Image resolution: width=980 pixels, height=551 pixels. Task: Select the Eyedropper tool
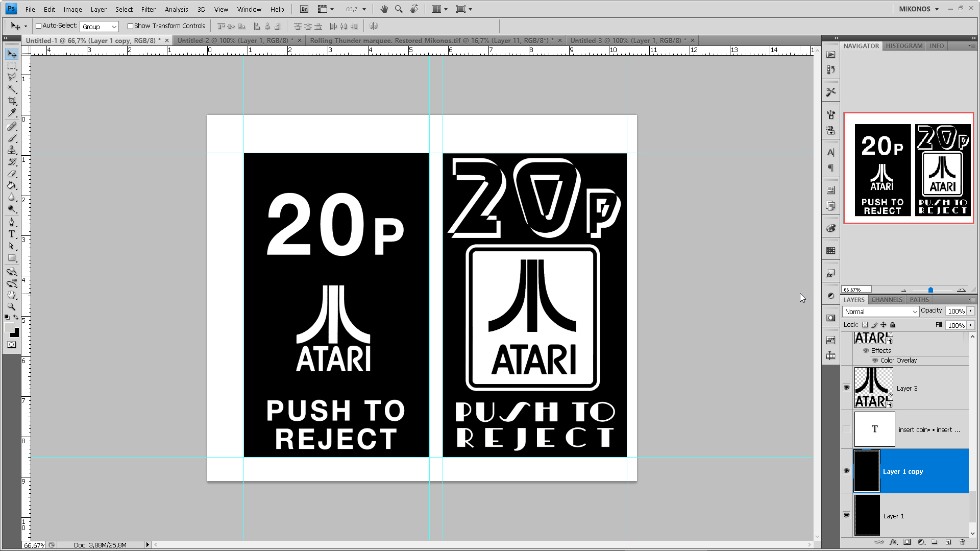pos(12,112)
